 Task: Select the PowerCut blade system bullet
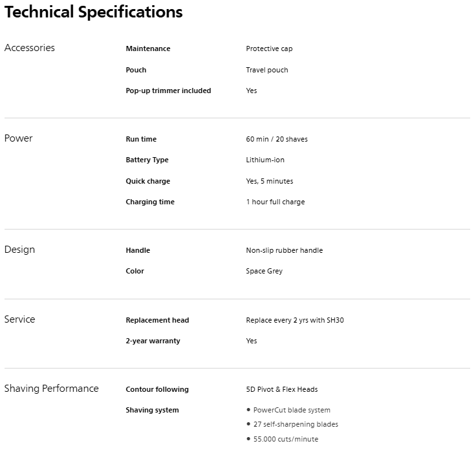coord(292,410)
